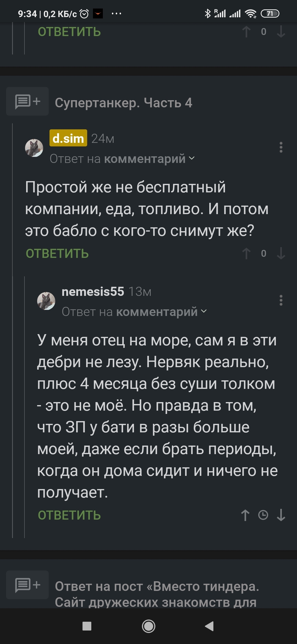Viewport: 297px width, 644px height.
Task: Open three-dot menu on d.sim's comment
Action: point(281,147)
